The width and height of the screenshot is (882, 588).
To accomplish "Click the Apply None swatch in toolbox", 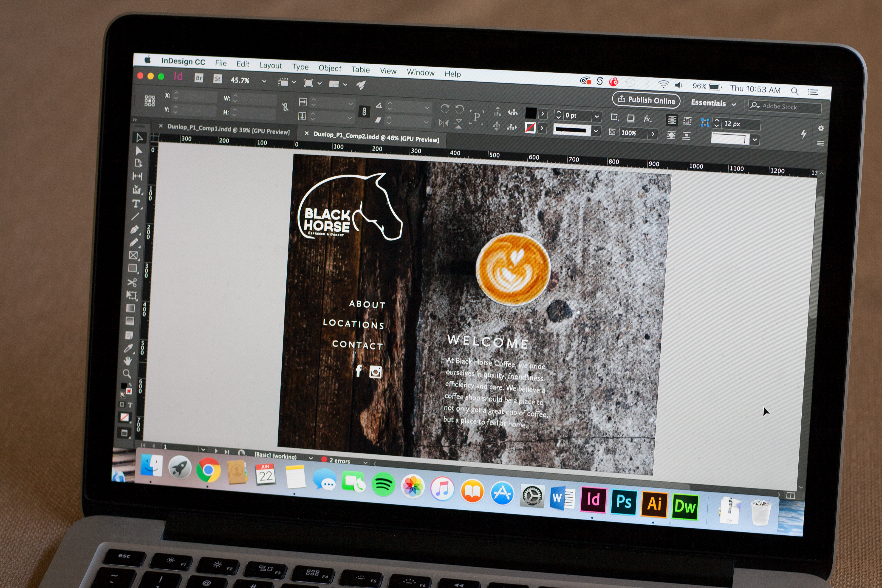I will [124, 417].
